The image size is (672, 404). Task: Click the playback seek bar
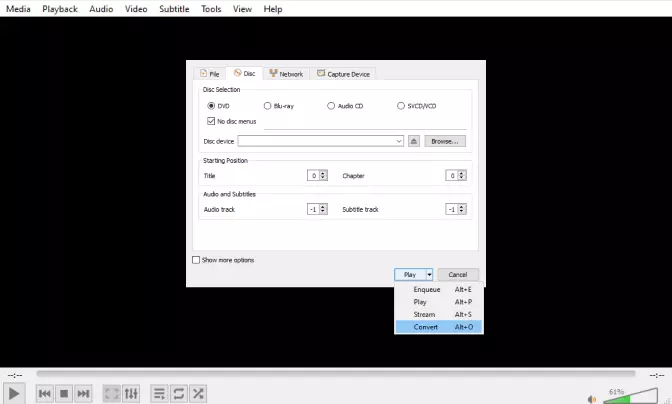point(336,374)
